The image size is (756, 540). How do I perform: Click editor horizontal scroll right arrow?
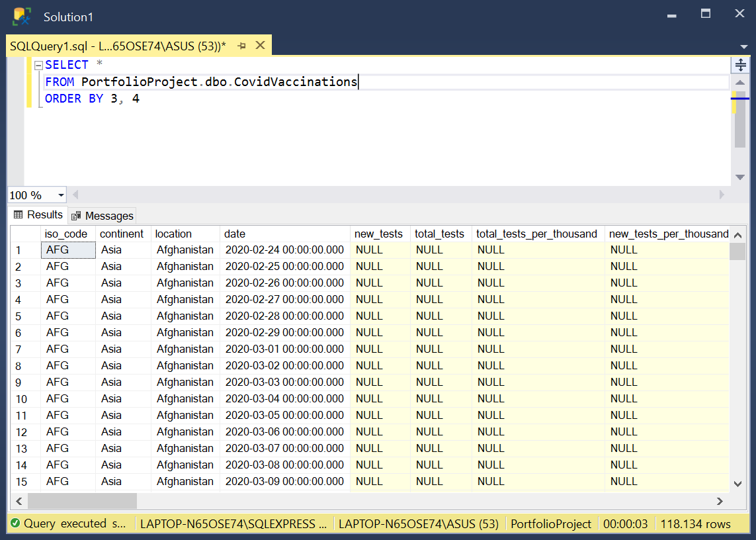[722, 195]
